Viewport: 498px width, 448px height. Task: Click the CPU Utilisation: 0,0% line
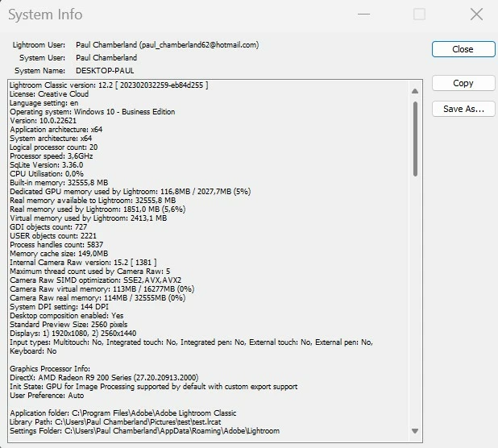[47, 174]
